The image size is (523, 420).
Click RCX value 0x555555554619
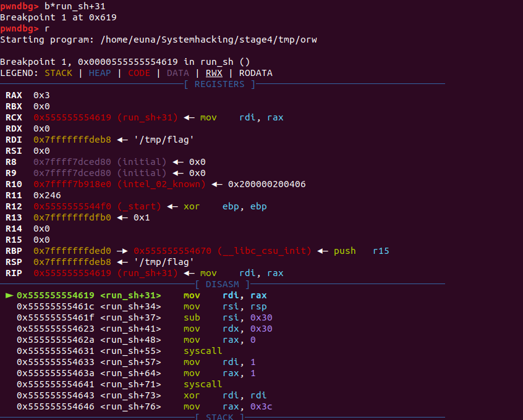click(x=72, y=117)
